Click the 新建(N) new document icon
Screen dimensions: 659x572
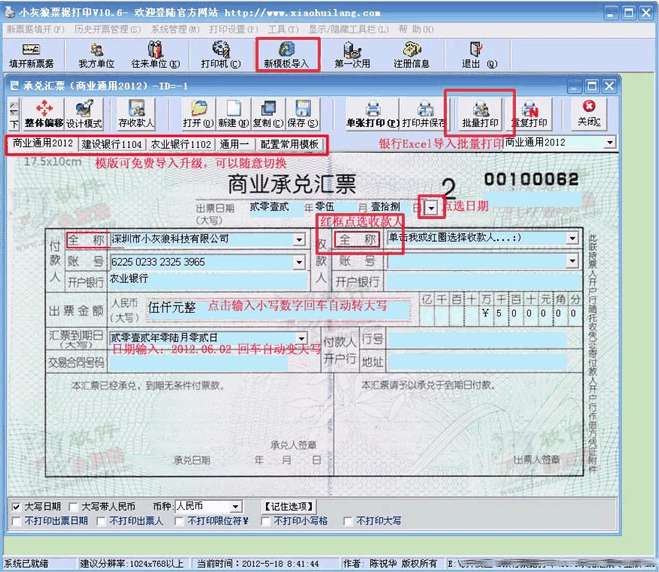(x=234, y=114)
